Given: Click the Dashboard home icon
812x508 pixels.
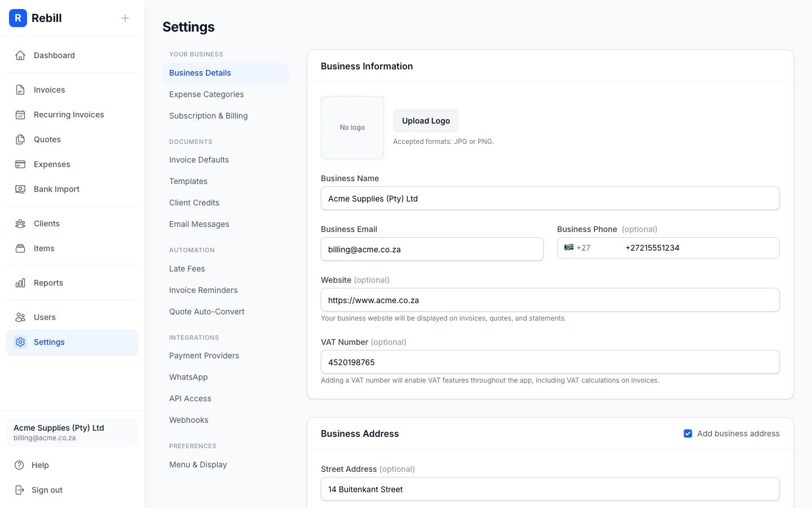Looking at the screenshot, I should [20, 55].
